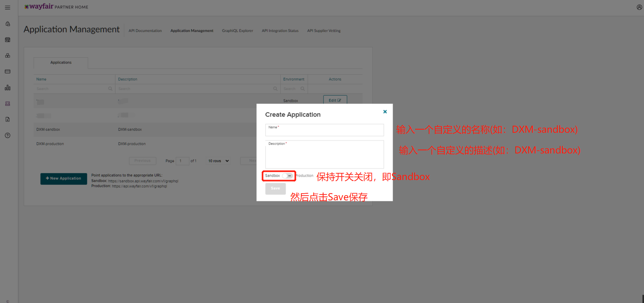Close the Create Application dialog
The height and width of the screenshot is (303, 644).
[385, 112]
